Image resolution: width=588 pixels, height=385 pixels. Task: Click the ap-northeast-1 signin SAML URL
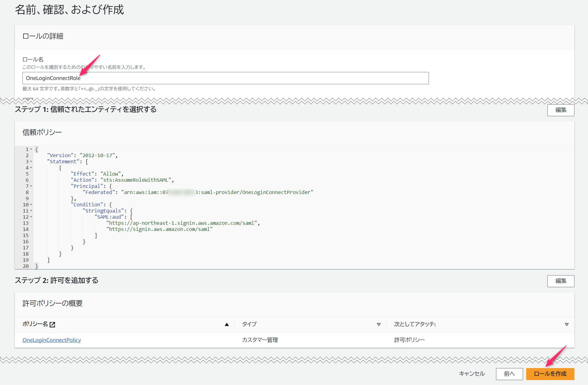click(182, 223)
